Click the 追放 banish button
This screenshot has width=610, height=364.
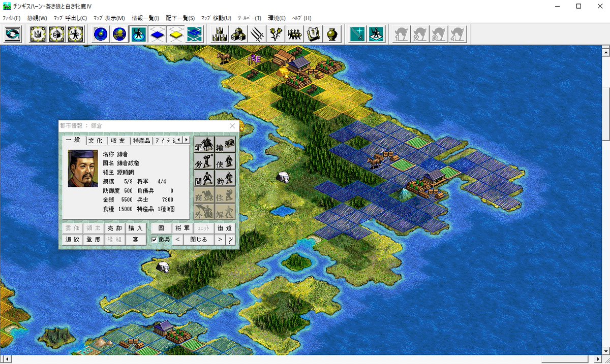pos(72,239)
